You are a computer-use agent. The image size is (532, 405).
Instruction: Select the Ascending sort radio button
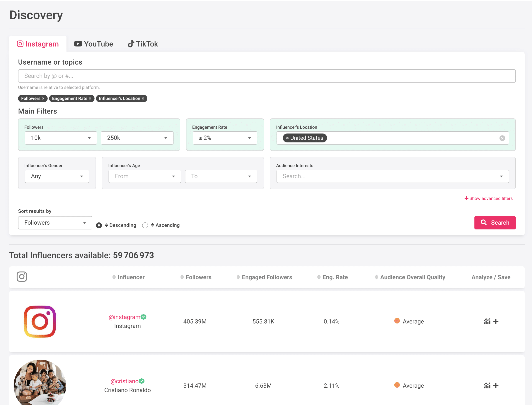[x=145, y=225]
